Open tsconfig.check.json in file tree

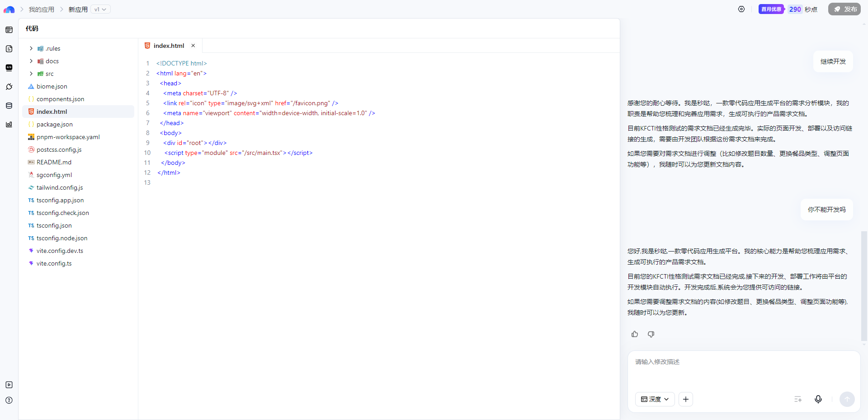78,213
